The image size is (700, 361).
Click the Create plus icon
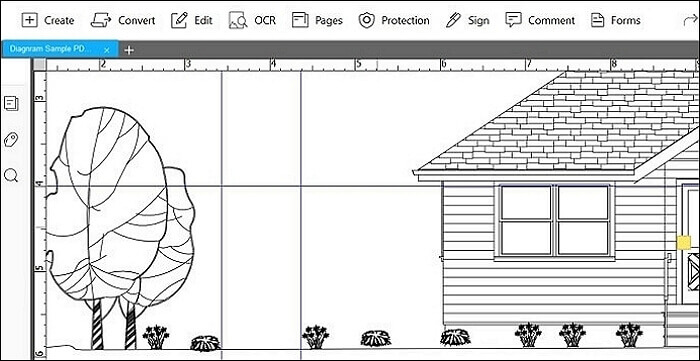coord(29,20)
